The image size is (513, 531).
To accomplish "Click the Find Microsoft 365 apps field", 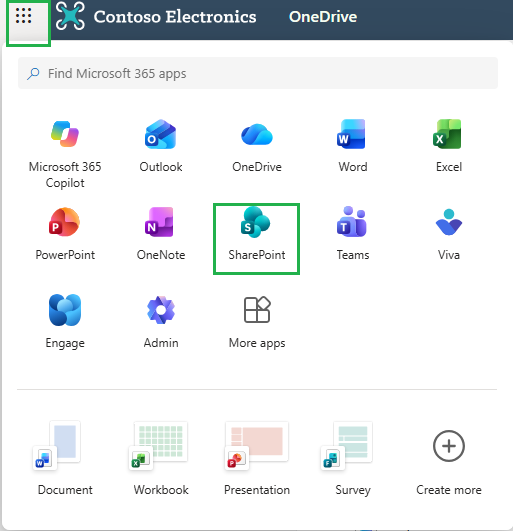I will pos(258,73).
